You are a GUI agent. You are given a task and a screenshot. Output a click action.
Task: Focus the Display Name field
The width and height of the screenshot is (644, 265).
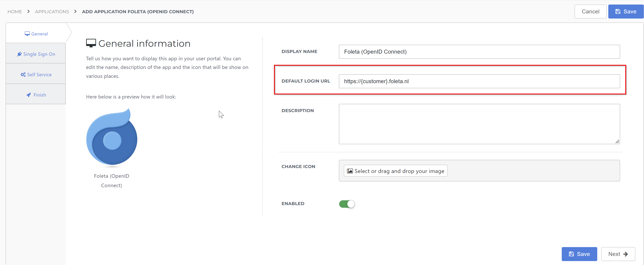[x=479, y=52]
